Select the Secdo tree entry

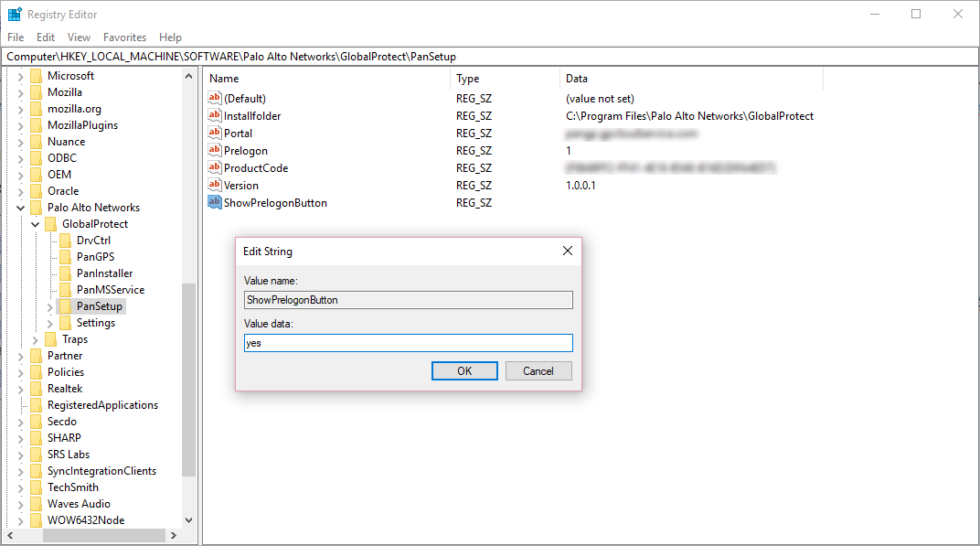[62, 422]
